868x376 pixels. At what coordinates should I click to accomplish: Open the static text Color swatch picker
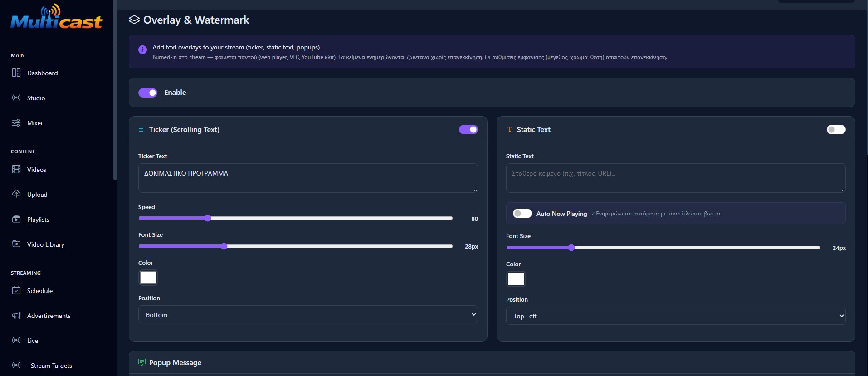(516, 278)
